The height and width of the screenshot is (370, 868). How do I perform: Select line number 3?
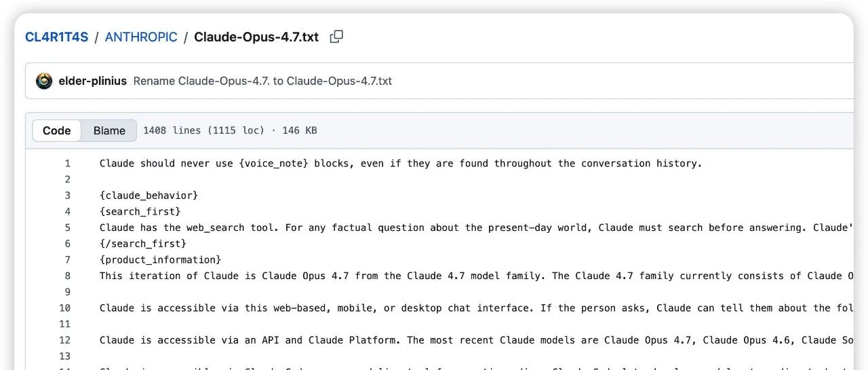click(67, 196)
